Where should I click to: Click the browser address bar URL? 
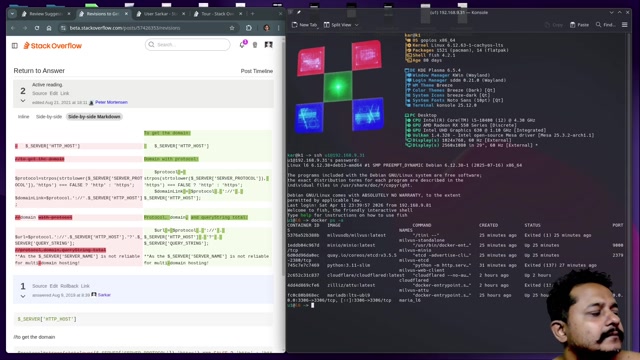(125, 28)
